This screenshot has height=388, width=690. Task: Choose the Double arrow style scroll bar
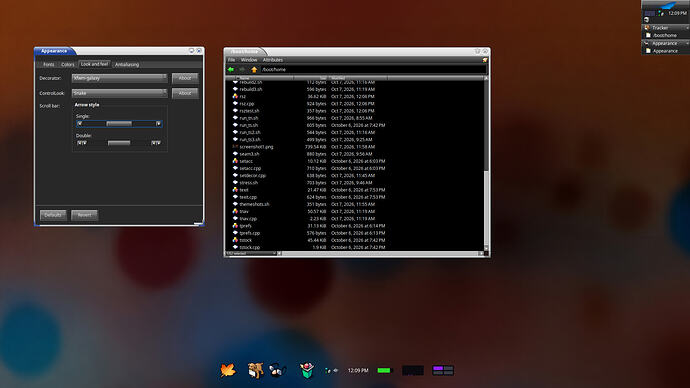(x=119, y=143)
